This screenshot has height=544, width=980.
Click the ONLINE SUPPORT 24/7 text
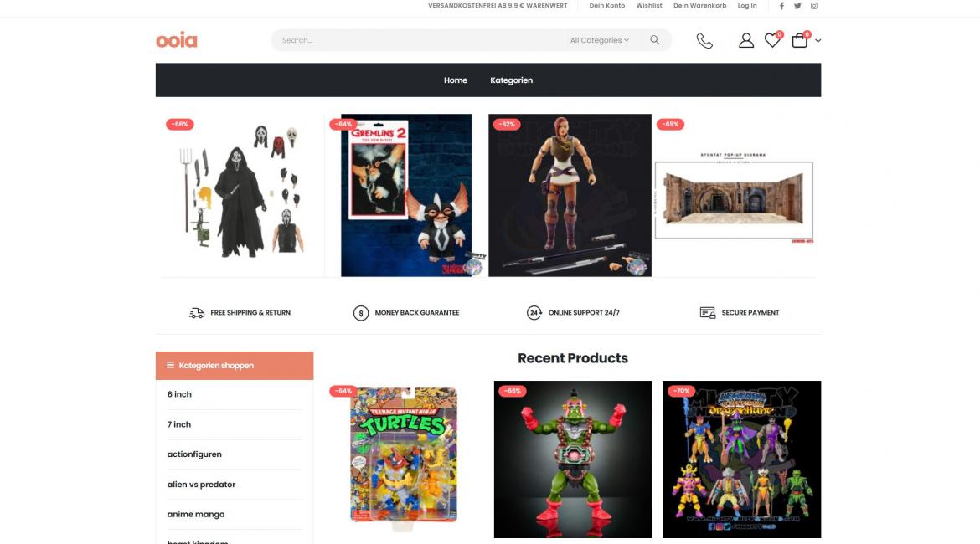[x=584, y=313]
